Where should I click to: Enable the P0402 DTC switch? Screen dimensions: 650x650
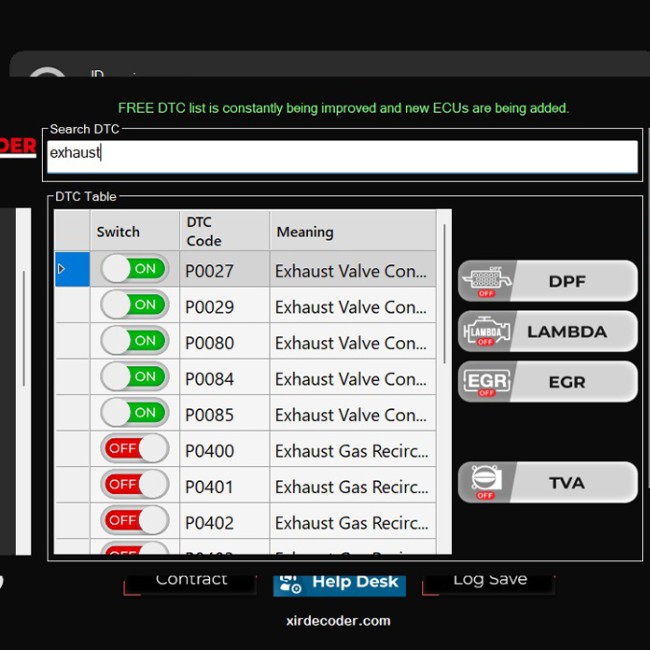click(x=134, y=520)
